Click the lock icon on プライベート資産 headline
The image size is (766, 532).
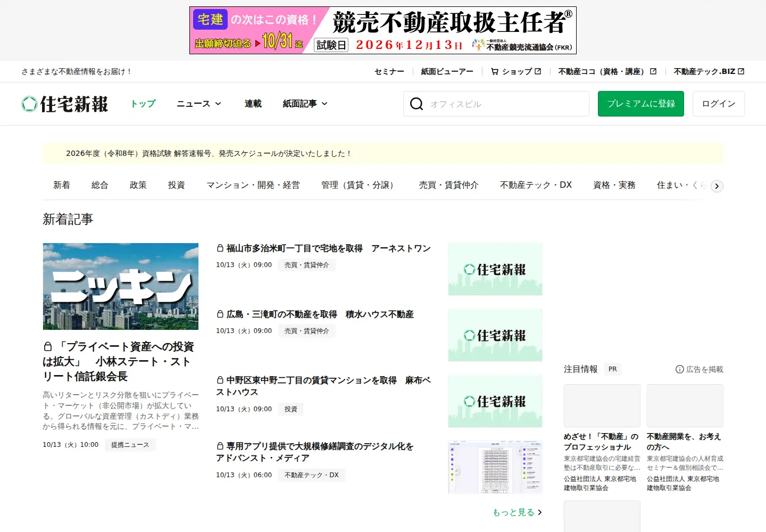[48, 346]
